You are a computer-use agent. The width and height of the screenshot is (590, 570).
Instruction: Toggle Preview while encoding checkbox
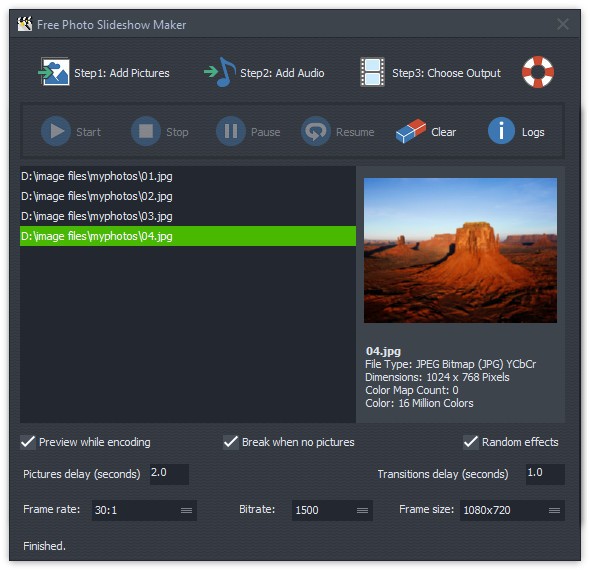(28, 442)
